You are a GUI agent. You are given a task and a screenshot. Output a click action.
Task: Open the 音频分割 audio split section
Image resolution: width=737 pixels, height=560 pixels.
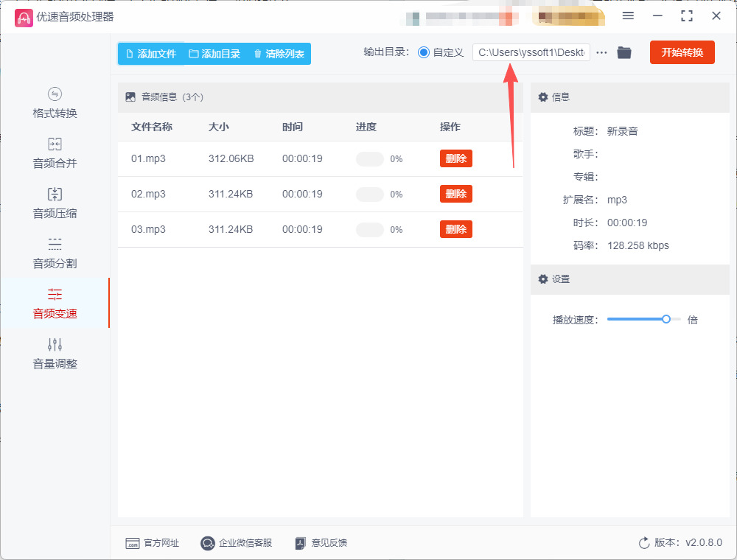tap(55, 253)
